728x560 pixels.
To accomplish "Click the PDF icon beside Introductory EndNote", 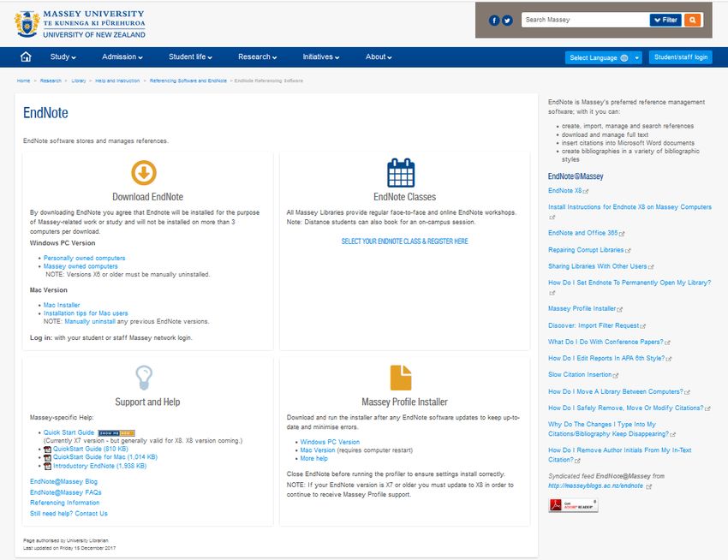I will tap(47, 466).
